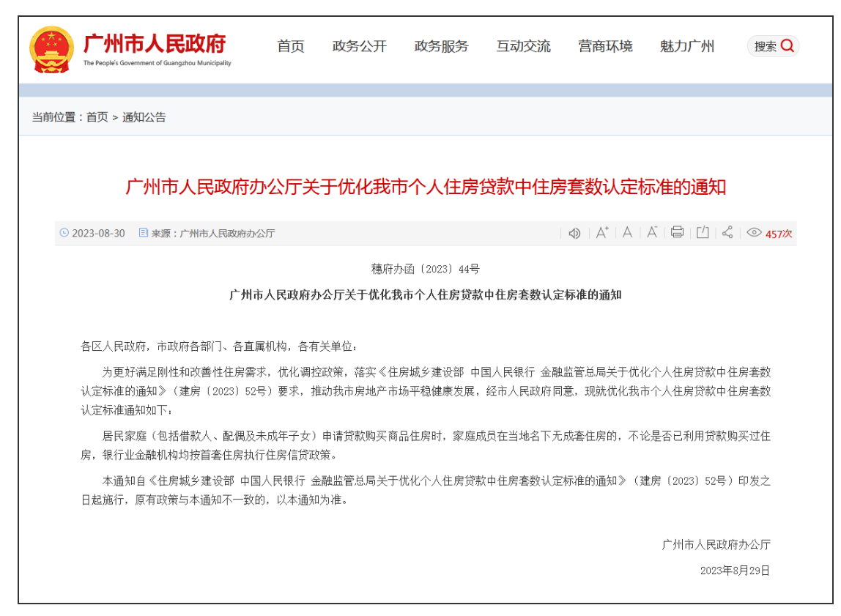Screen dimensions: 841x616
Task: Click the read-aloud speaker icon
Action: pos(574,233)
